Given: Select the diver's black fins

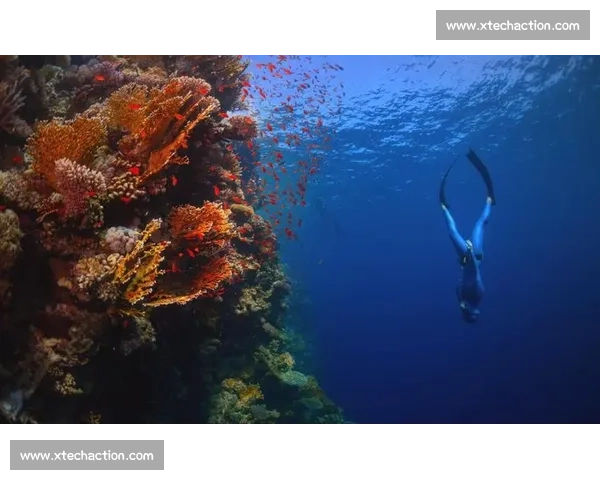Looking at the screenshot, I should coord(480,172).
